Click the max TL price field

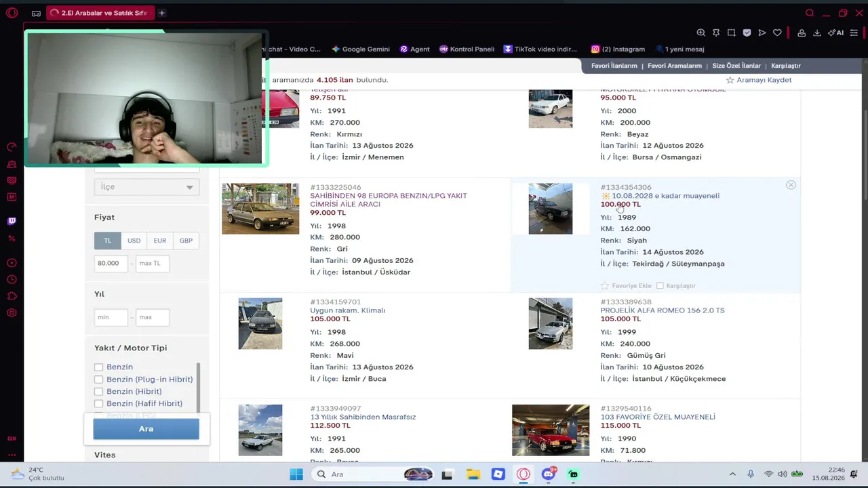152,264
